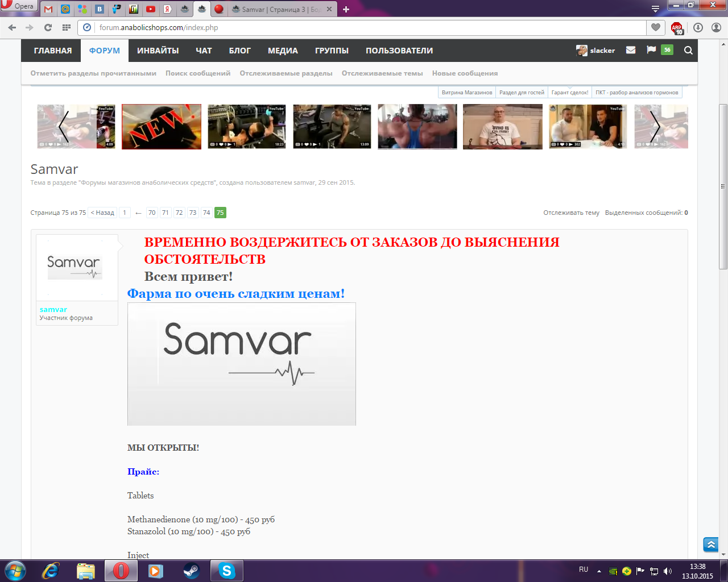Go to thread page 1
This screenshot has width=728, height=582.
pos(125,213)
